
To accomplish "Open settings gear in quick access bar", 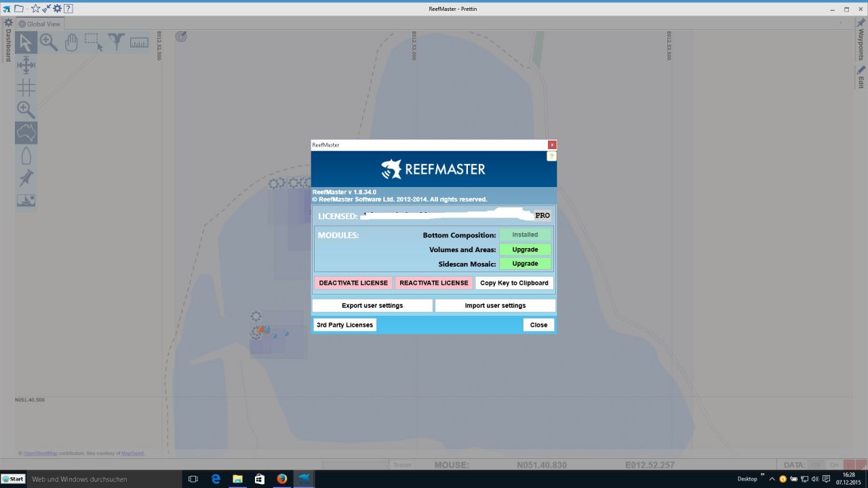I will point(57,9).
